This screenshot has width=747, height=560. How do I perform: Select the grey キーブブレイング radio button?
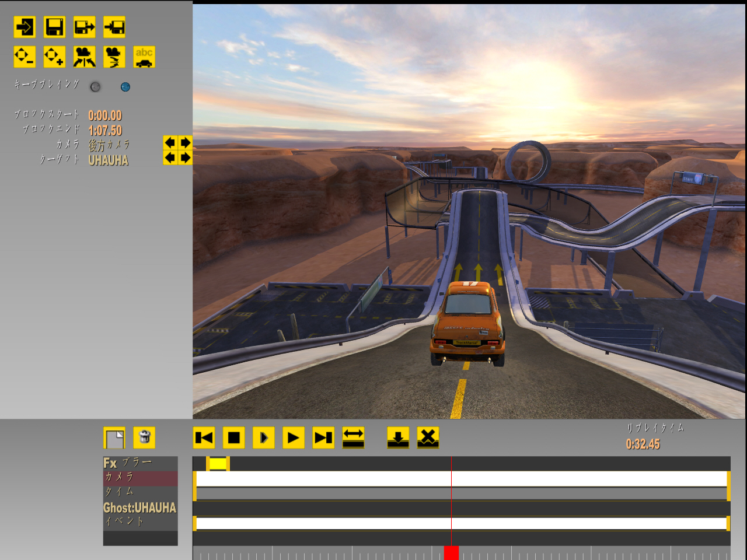tap(95, 87)
